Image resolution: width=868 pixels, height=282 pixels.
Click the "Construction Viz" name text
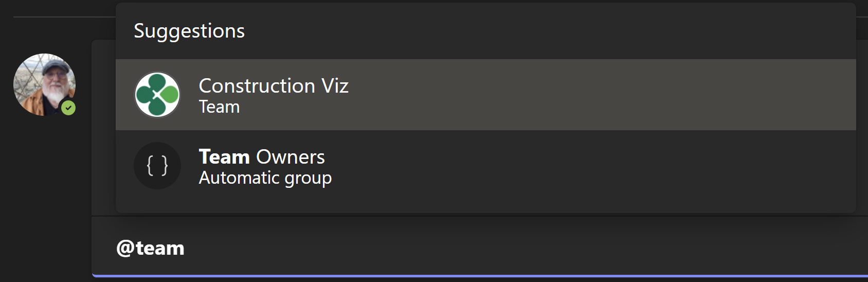[x=274, y=85]
